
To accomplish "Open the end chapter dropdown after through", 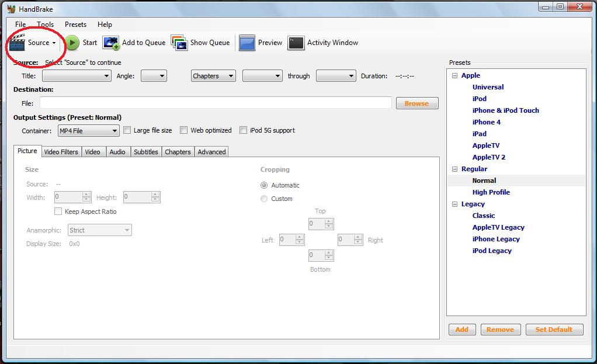I will [336, 76].
